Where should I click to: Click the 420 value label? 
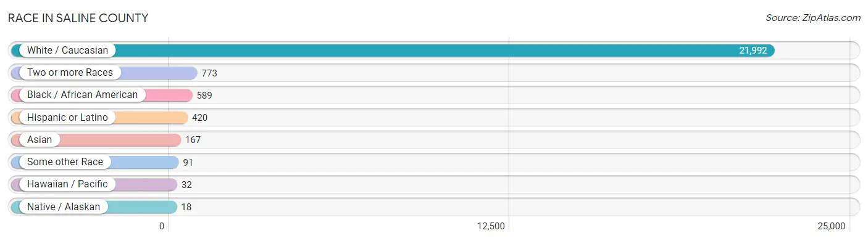click(199, 117)
